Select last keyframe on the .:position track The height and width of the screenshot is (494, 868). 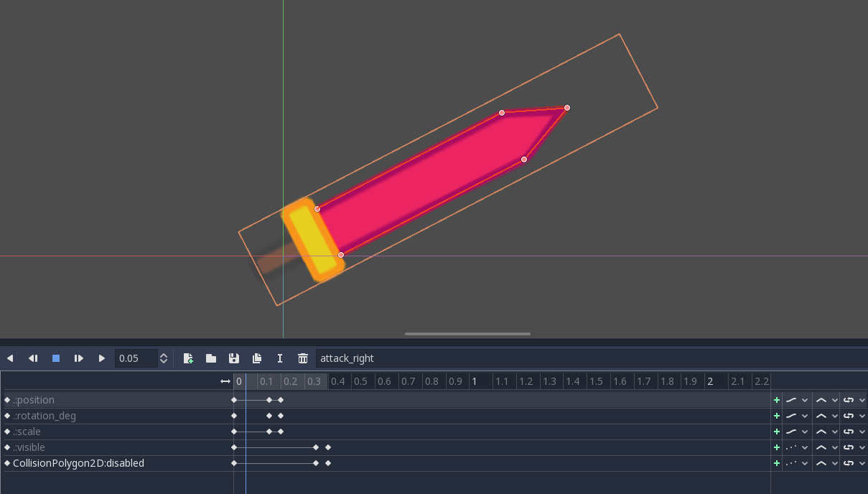pyautogui.click(x=281, y=400)
